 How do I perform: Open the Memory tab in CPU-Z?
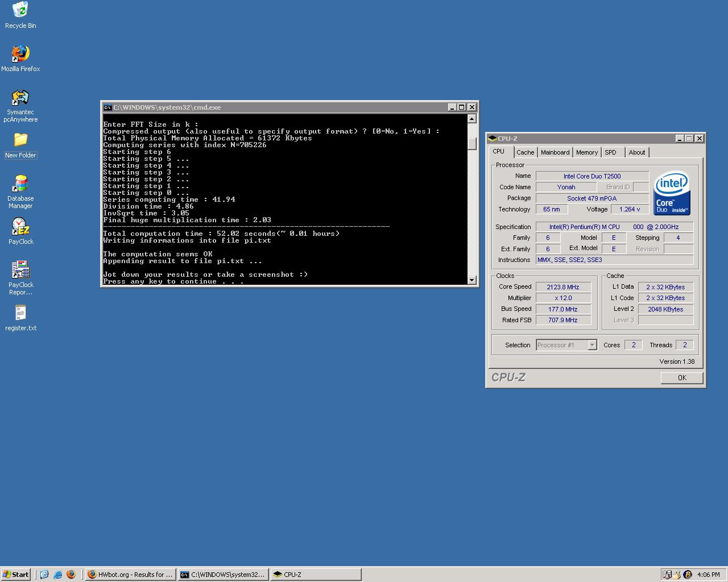click(586, 152)
